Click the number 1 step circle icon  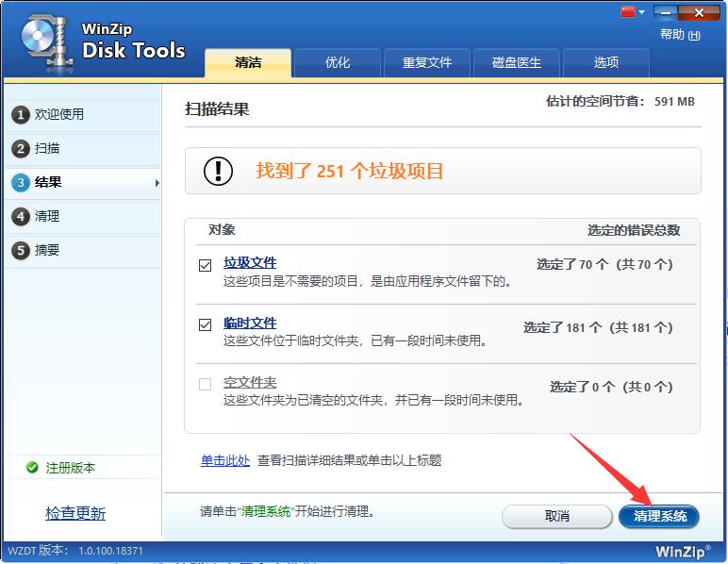coord(21,115)
